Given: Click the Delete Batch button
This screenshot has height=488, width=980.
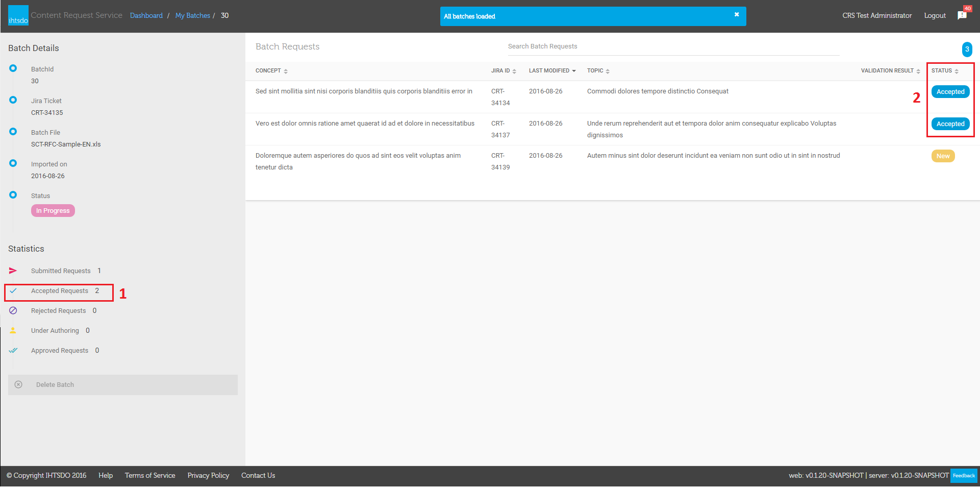Looking at the screenshot, I should [122, 385].
